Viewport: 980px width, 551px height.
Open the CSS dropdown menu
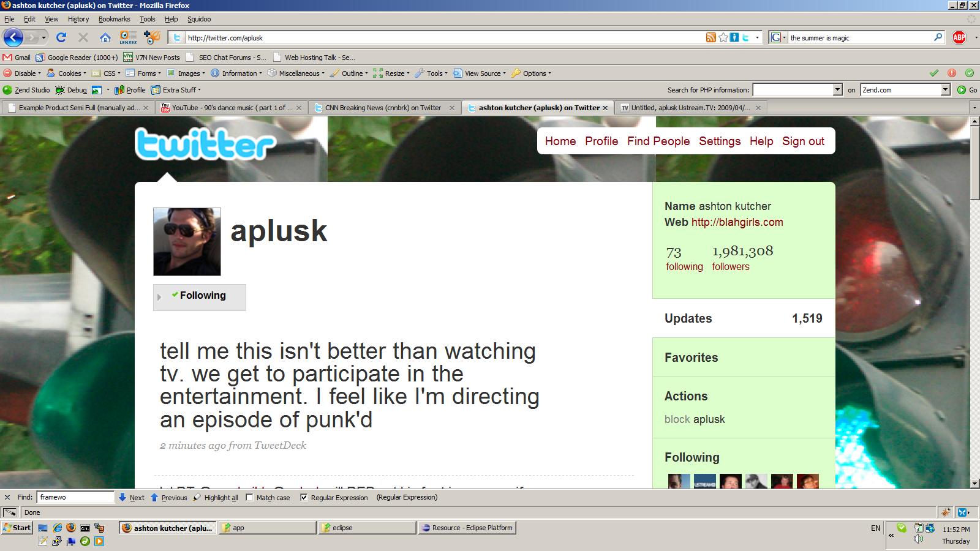point(105,73)
